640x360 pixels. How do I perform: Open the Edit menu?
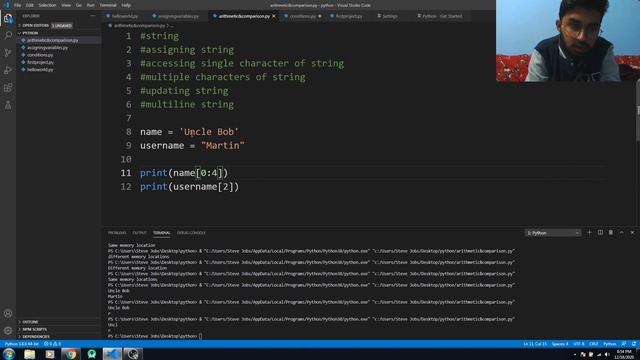pos(30,5)
